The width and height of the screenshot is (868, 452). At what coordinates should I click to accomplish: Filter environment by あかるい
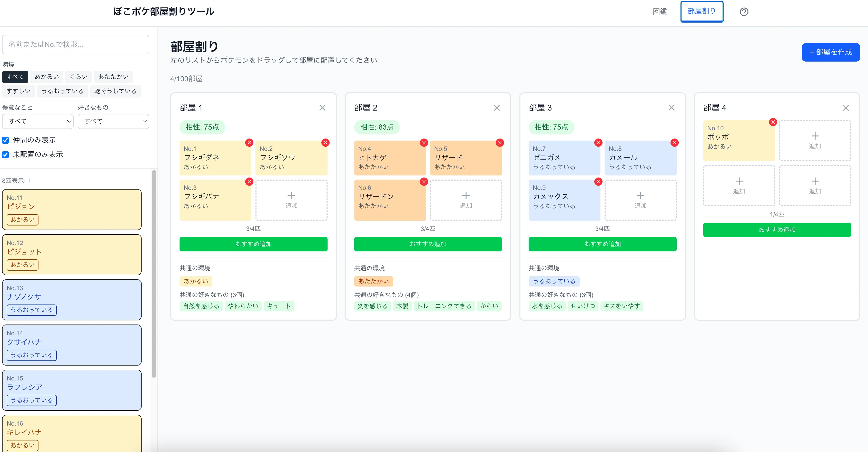pyautogui.click(x=47, y=77)
